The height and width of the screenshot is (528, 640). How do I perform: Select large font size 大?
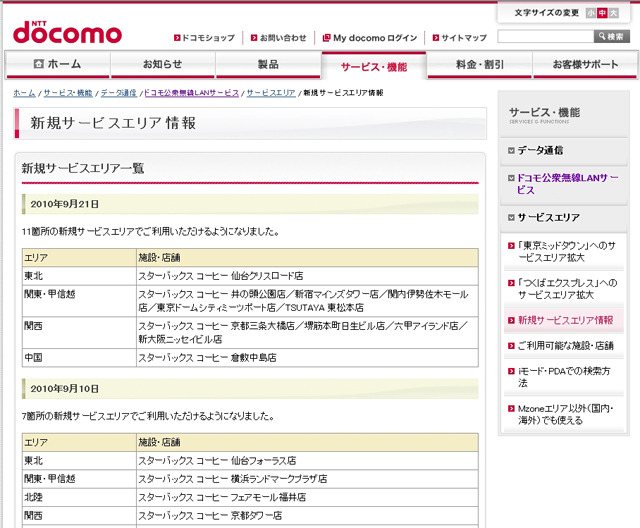(613, 13)
